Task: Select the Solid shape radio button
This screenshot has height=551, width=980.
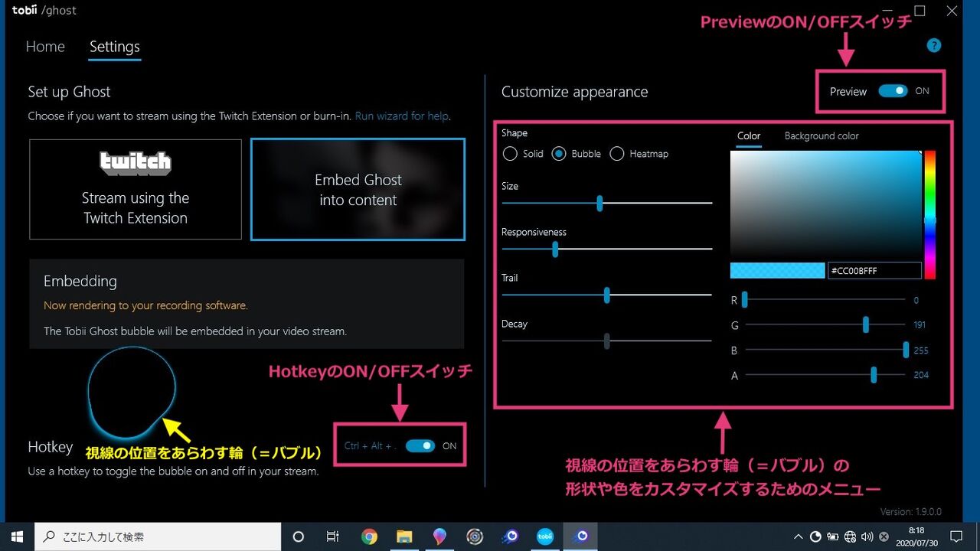Action: tap(510, 153)
